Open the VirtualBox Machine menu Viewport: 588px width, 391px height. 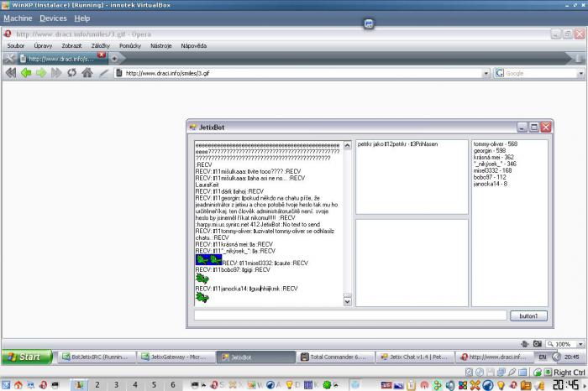point(18,18)
